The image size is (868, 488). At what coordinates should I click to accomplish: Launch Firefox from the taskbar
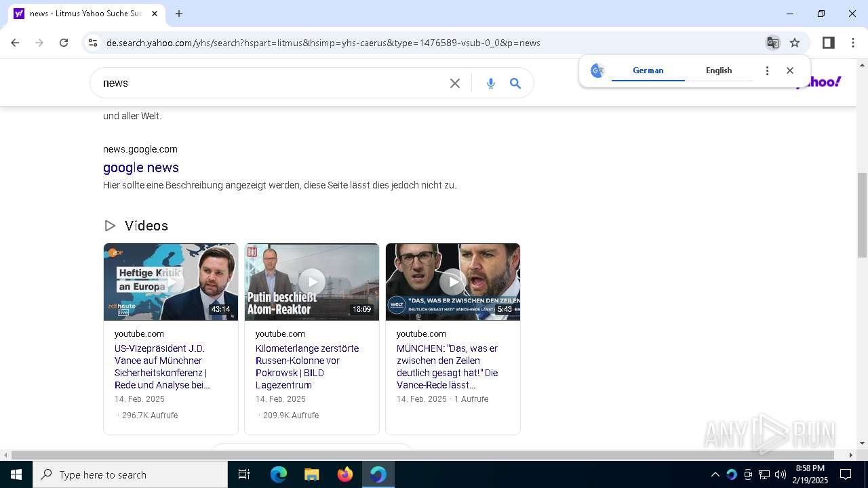345,474
